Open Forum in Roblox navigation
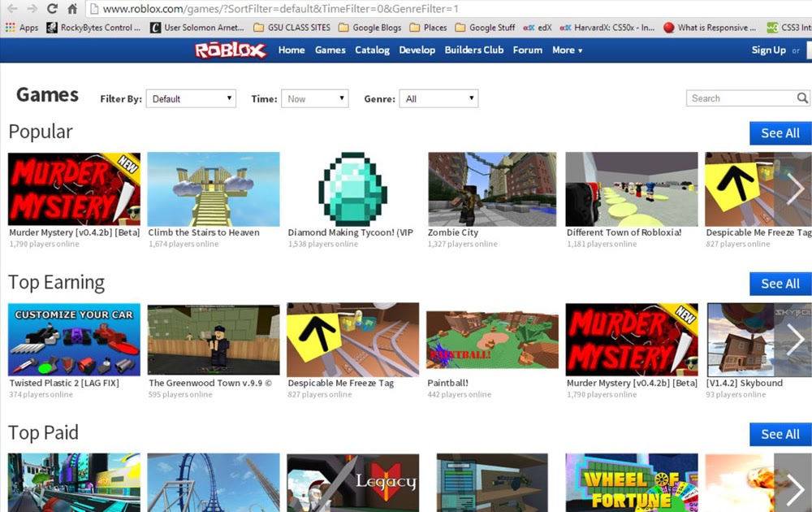The height and width of the screenshot is (512, 812). (x=528, y=50)
